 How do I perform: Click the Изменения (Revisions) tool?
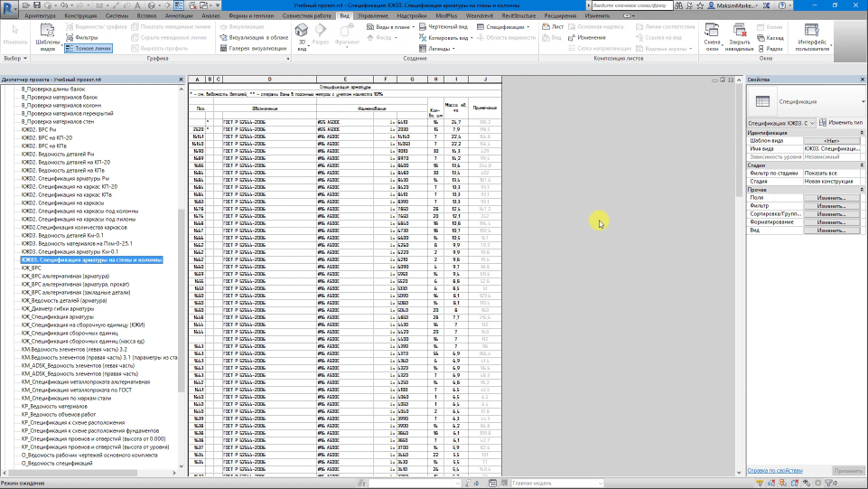point(586,38)
